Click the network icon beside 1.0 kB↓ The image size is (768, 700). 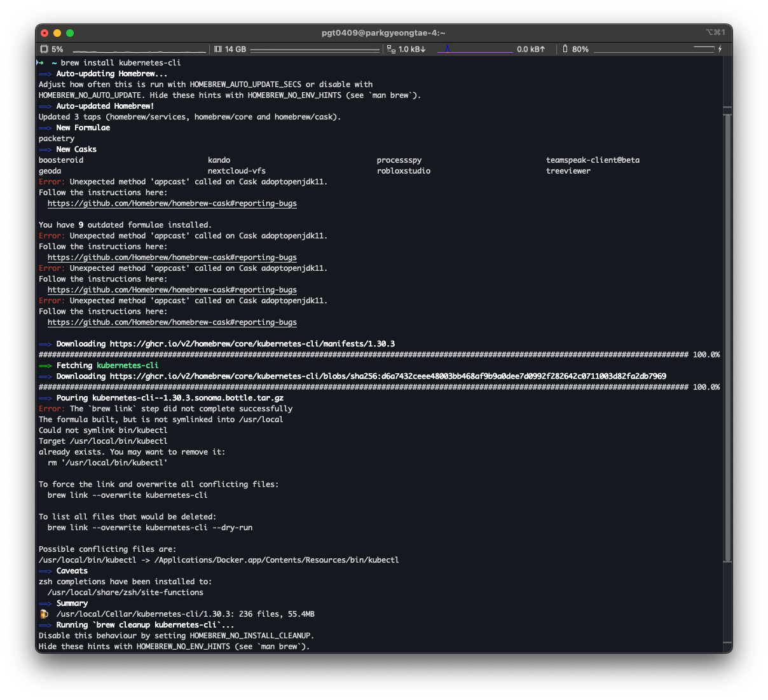392,49
